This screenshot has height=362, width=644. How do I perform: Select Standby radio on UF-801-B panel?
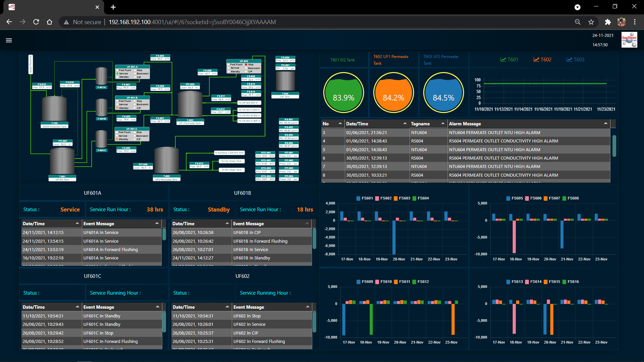click(117, 108)
